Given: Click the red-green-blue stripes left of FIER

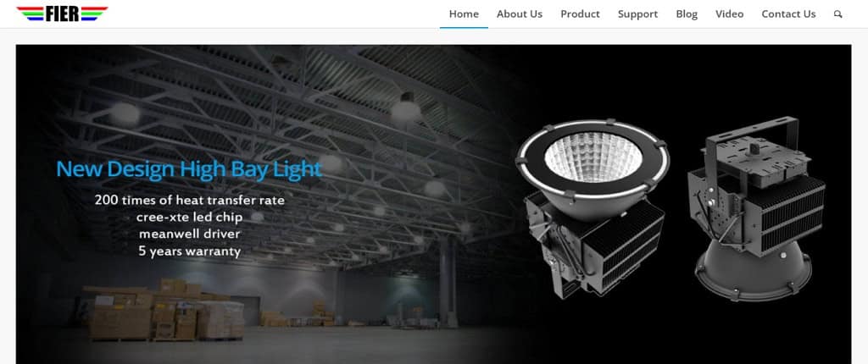Looking at the screenshot, I should [x=31, y=14].
